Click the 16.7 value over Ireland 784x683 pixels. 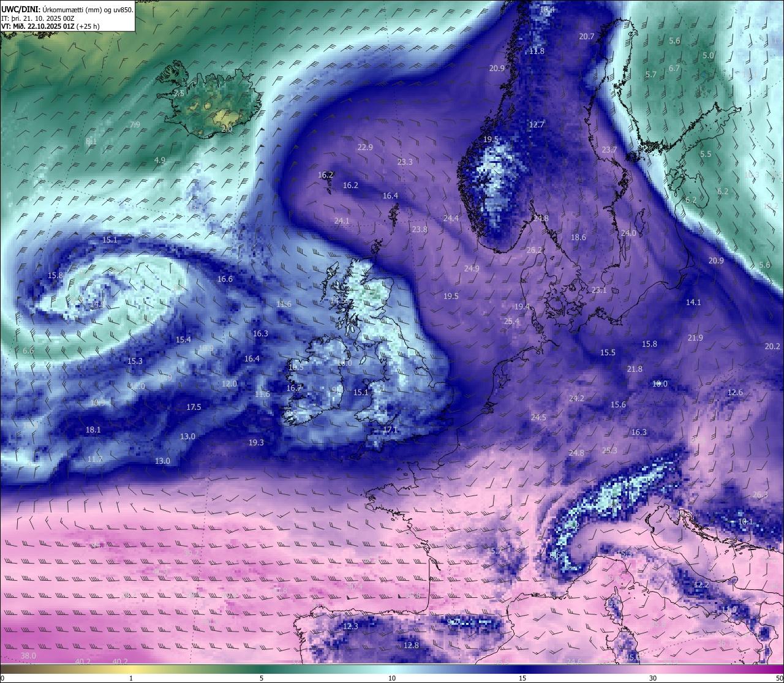point(294,388)
